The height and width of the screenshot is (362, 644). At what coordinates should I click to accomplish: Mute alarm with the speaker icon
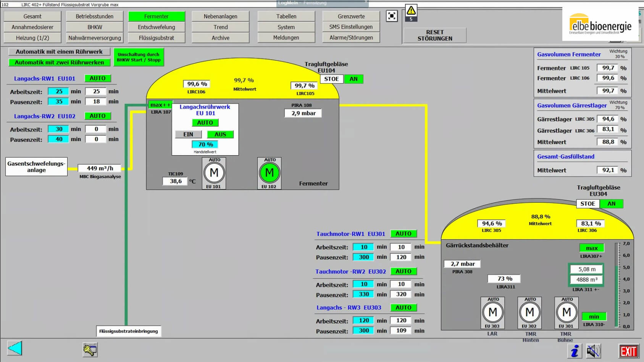coord(594,351)
